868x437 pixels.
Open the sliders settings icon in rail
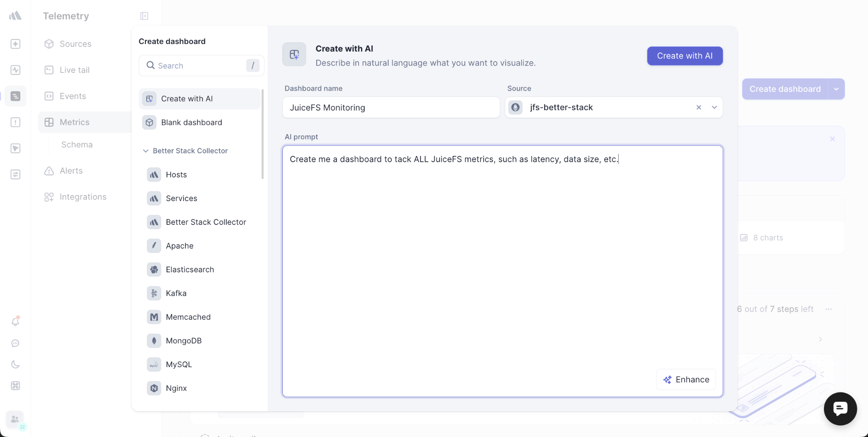pyautogui.click(x=15, y=174)
